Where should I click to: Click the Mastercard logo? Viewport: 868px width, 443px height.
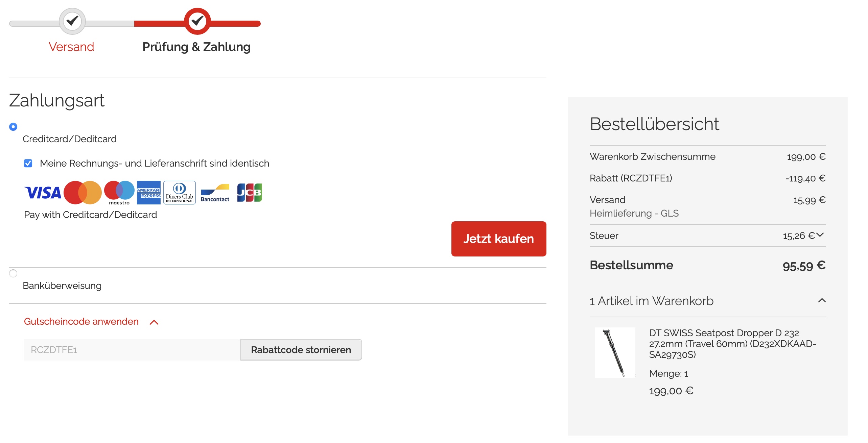(83, 193)
